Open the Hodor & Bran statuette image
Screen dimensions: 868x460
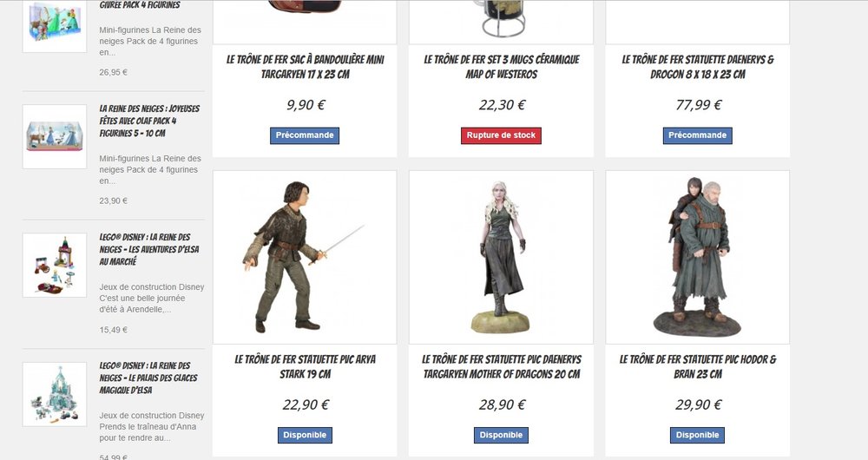point(698,257)
